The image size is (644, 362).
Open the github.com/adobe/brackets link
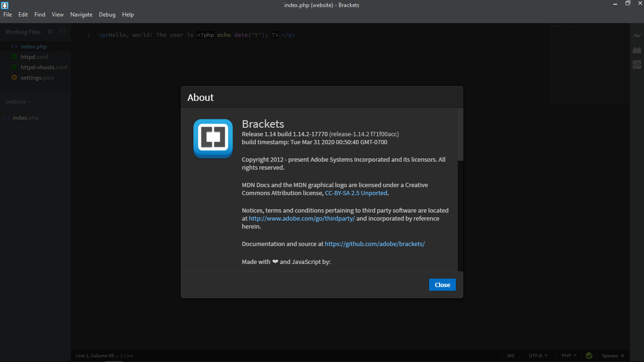point(375,244)
